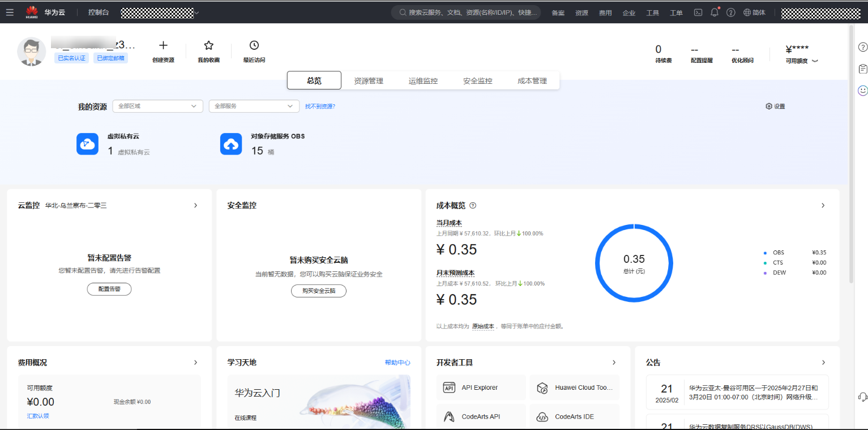This screenshot has height=430, width=868.
Task: Click the 已绑定邮箱 badge
Action: coord(110,58)
